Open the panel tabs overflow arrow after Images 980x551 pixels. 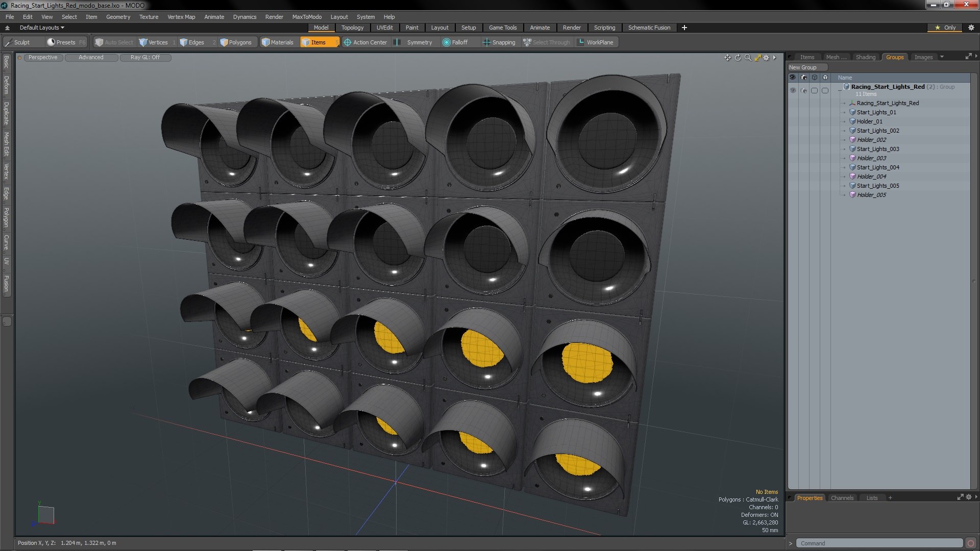[942, 57]
